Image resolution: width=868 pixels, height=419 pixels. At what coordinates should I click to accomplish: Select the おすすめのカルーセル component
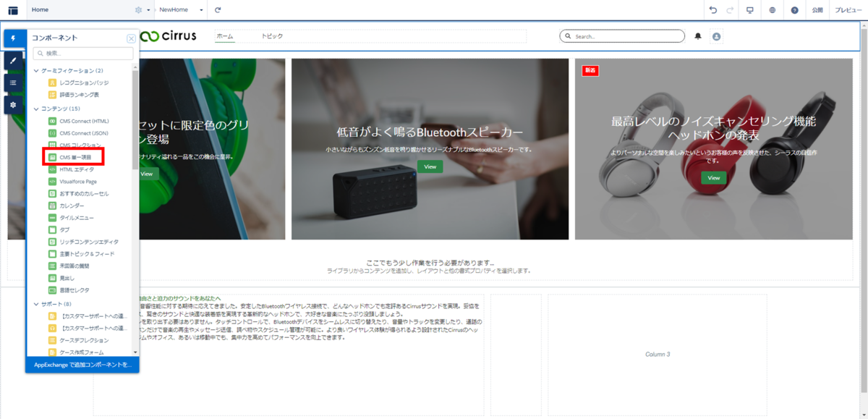pos(78,193)
